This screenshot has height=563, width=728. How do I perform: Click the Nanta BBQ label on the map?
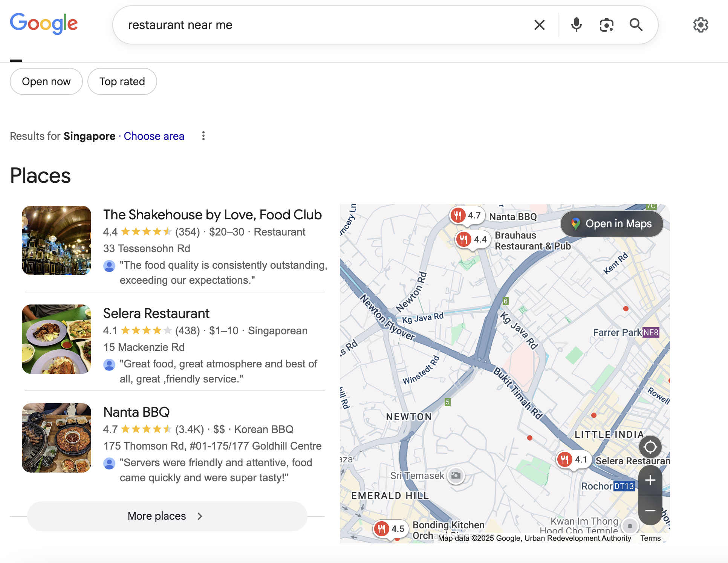pos(513,217)
